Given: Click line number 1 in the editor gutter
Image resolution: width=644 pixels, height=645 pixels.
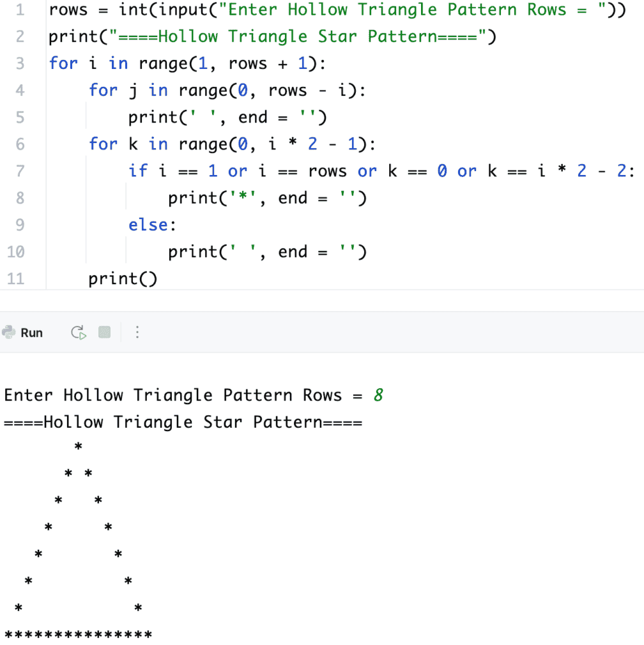Looking at the screenshot, I should 19,10.
